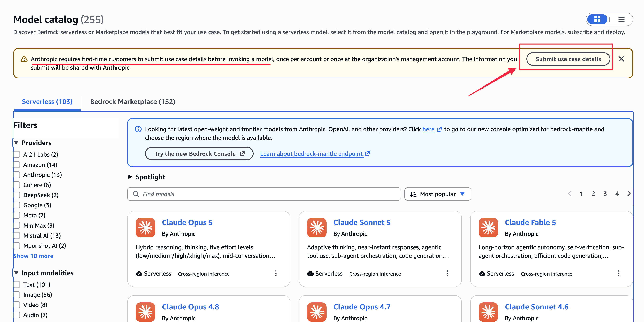This screenshot has width=644, height=322.
Task: Open the Claude Opus 4.8 model page
Action: pyautogui.click(x=190, y=307)
